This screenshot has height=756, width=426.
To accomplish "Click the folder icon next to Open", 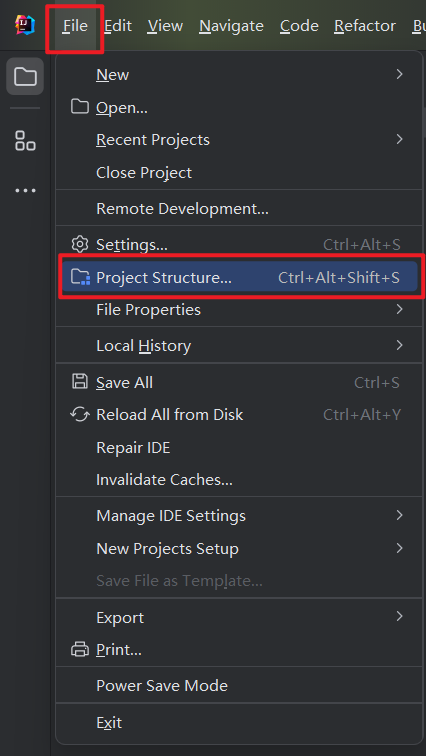I will click(x=80, y=107).
